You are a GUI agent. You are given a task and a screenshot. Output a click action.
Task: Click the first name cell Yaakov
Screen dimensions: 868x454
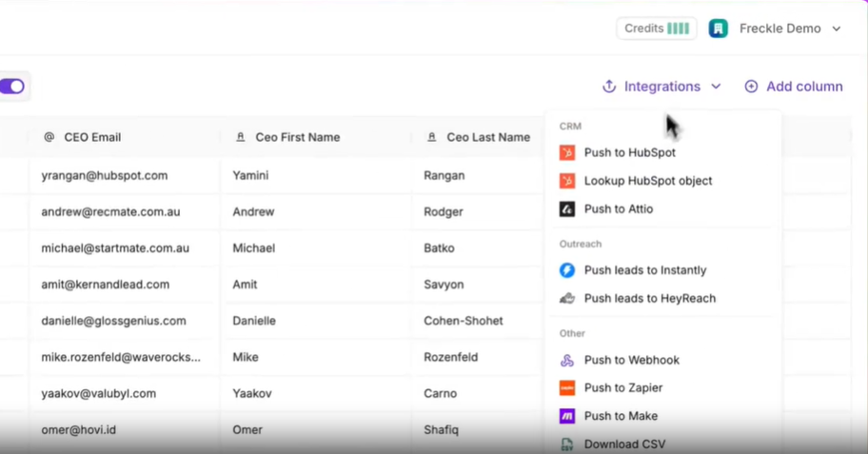[316, 394]
